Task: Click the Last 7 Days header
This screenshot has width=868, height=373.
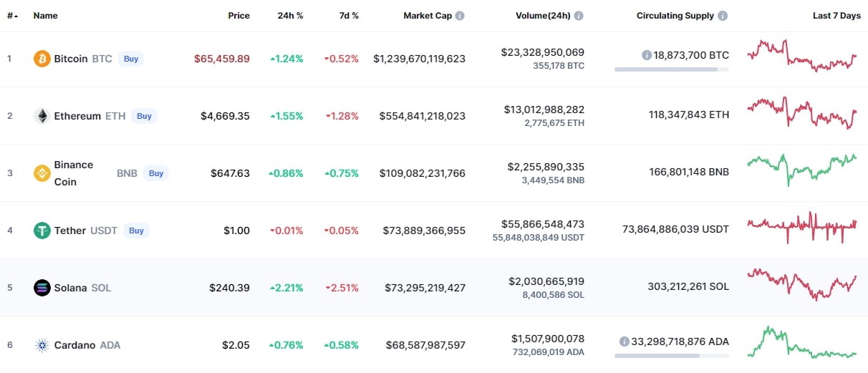Action: (x=836, y=16)
